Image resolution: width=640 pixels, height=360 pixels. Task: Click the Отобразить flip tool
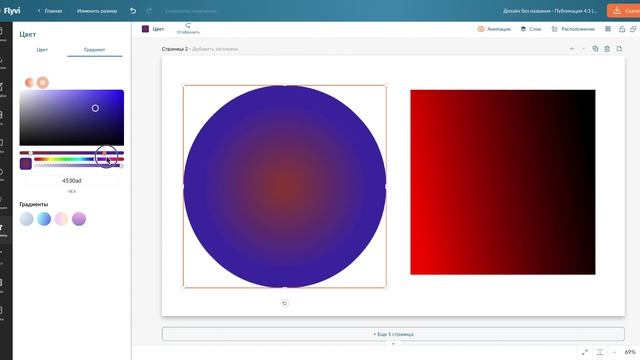pos(188,29)
